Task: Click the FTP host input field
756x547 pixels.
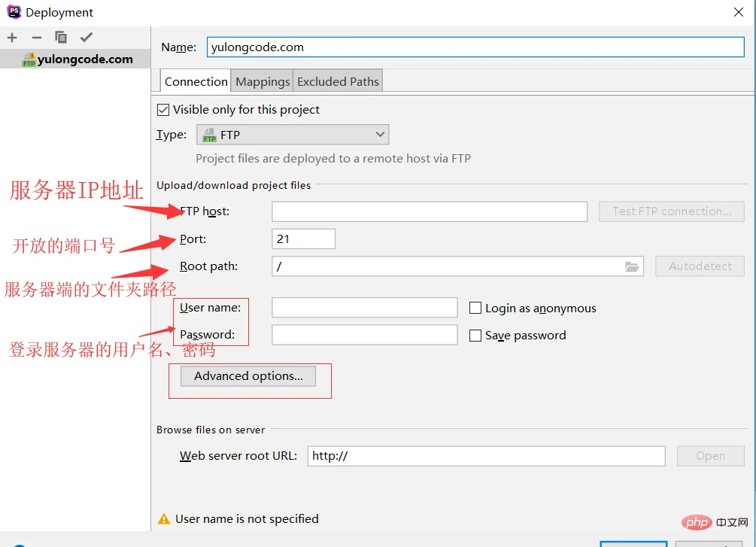Action: point(429,211)
